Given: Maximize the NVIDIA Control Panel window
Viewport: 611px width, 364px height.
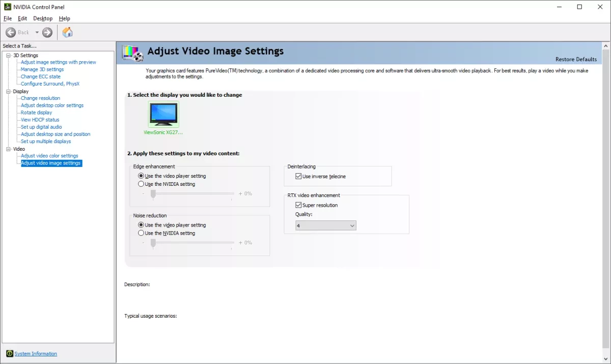Looking at the screenshot, I should click(579, 7).
